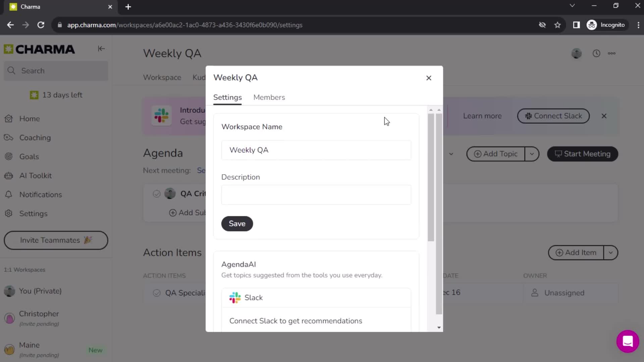Viewport: 644px width, 362px height.
Task: Open the Coaching section
Action: point(35,137)
